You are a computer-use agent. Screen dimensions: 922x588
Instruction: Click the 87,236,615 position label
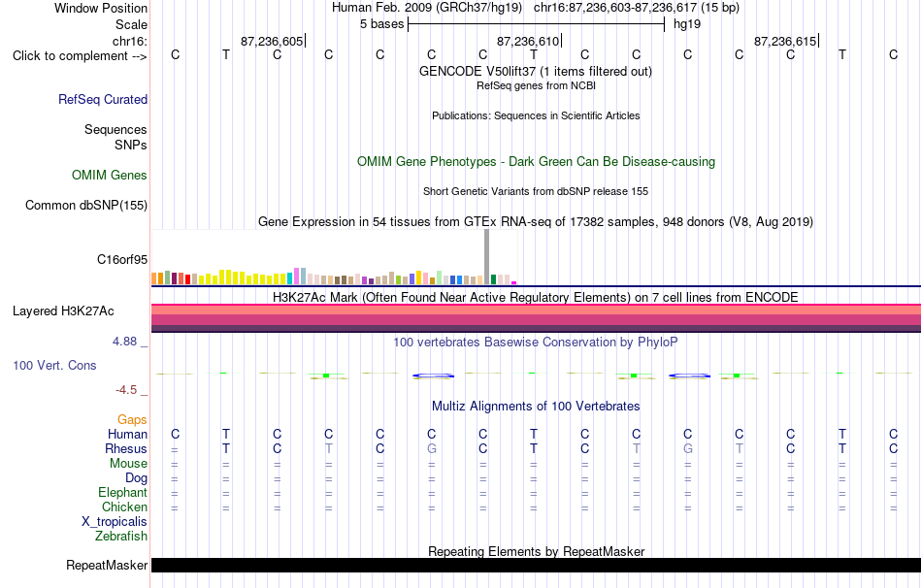point(785,41)
